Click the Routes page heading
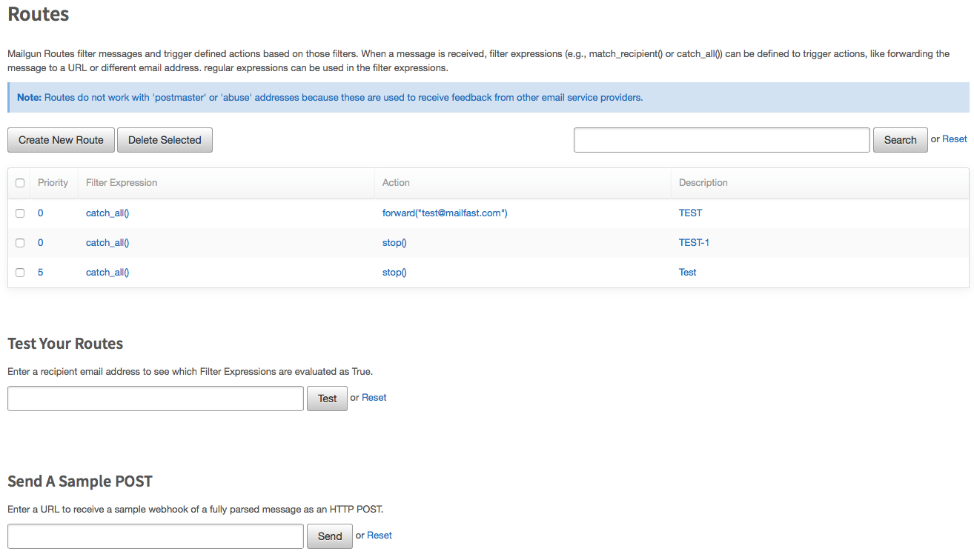The height and width of the screenshot is (560, 974). point(39,13)
